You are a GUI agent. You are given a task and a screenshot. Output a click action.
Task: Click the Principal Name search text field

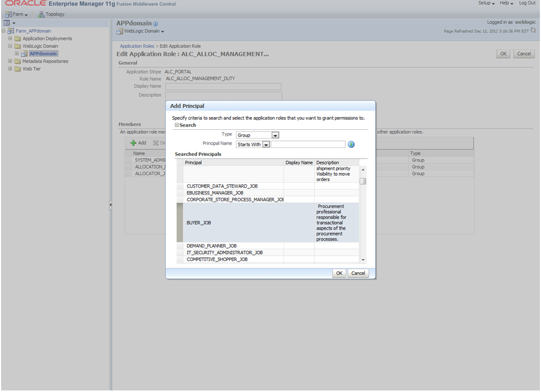click(x=308, y=145)
